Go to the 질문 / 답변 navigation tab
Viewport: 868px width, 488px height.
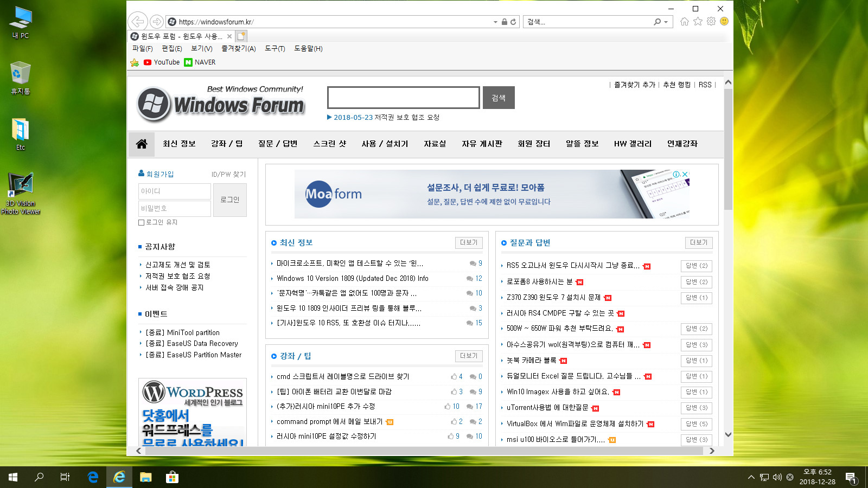tap(278, 144)
